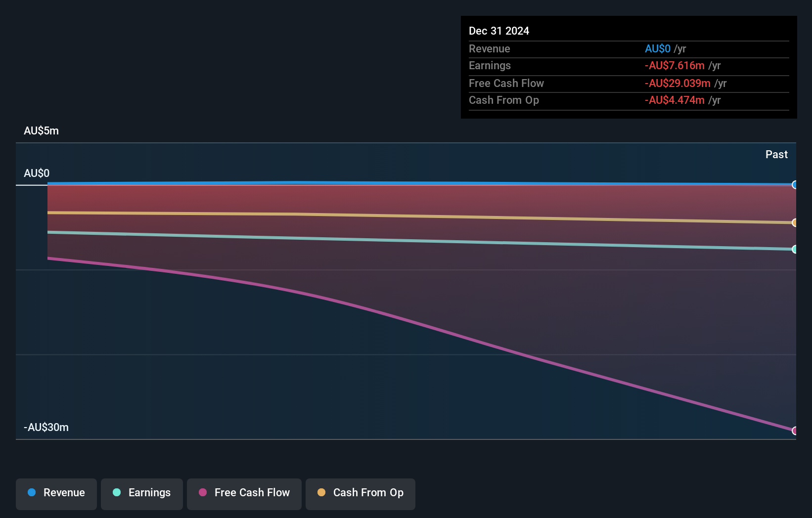Screen dimensions: 812x518
Task: Click the orange Cash From Op legend dot
Action: coord(321,492)
